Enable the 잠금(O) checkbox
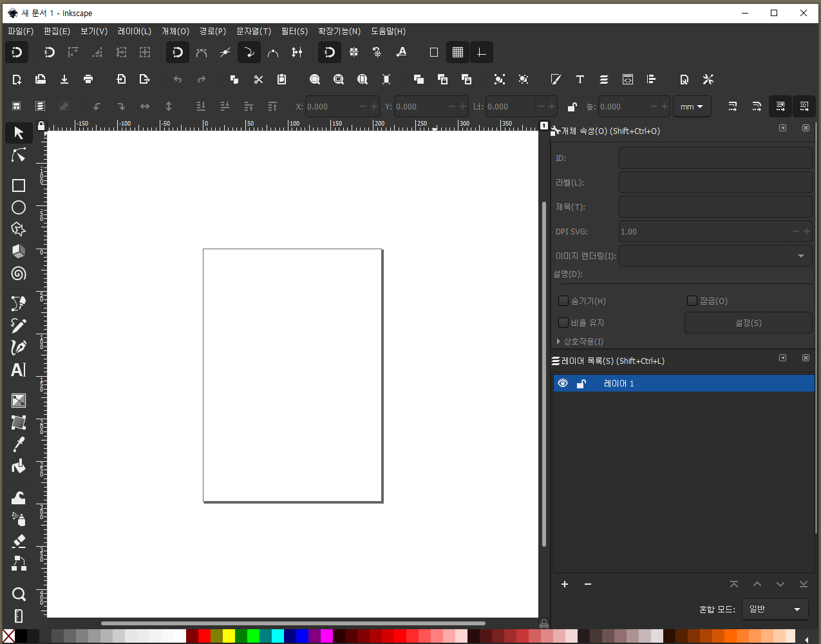The image size is (821, 644). click(x=692, y=301)
